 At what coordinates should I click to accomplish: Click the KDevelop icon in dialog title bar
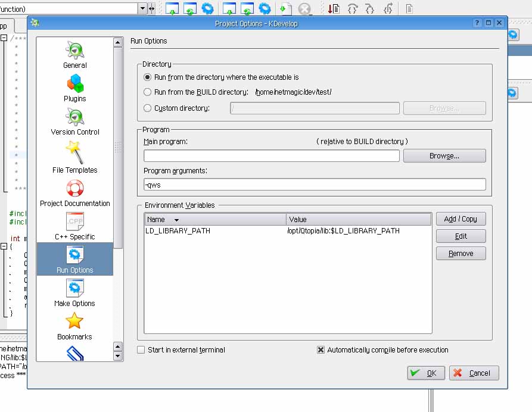35,23
